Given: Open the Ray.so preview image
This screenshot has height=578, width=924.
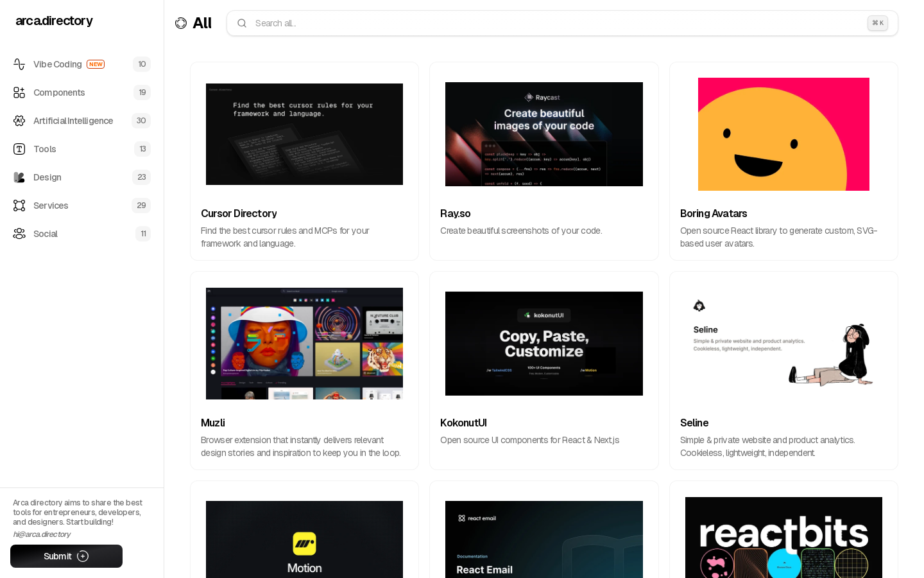Looking at the screenshot, I should (x=544, y=134).
